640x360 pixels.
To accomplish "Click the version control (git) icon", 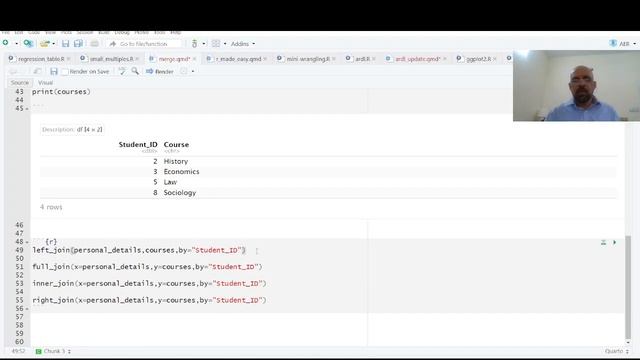I will tap(194, 43).
